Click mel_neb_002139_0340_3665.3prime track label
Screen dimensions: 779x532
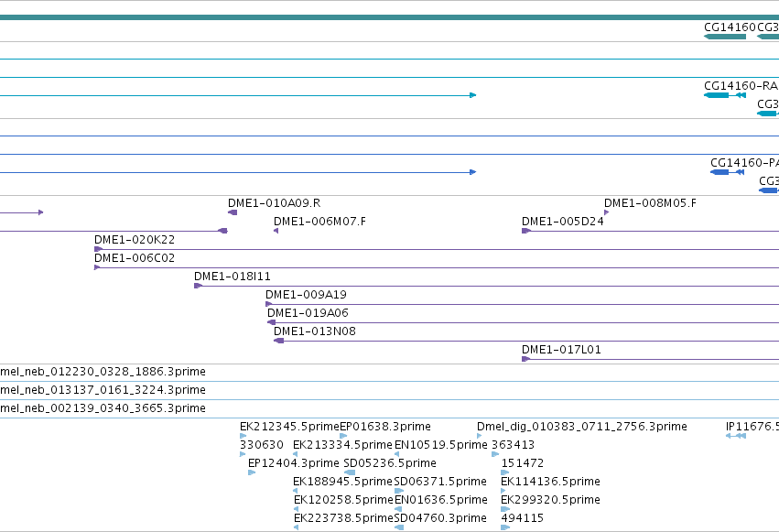pyautogui.click(x=103, y=408)
